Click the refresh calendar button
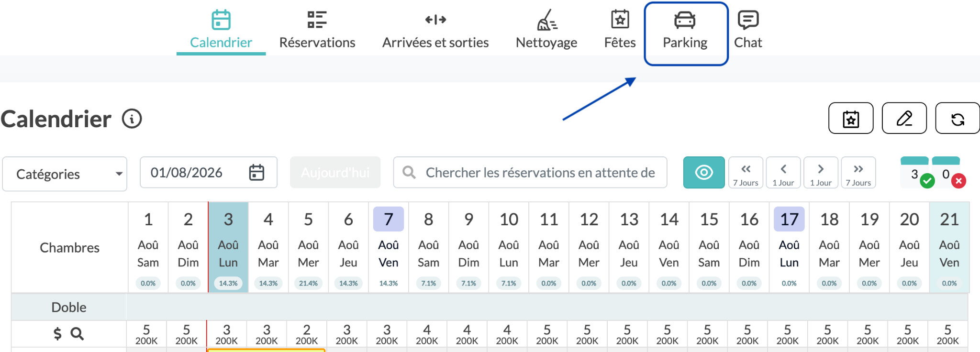Viewport: 980px width, 352px height. point(958,118)
